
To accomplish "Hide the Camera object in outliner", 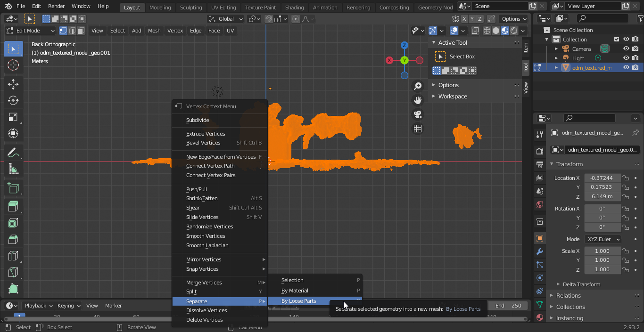I will 626,49.
